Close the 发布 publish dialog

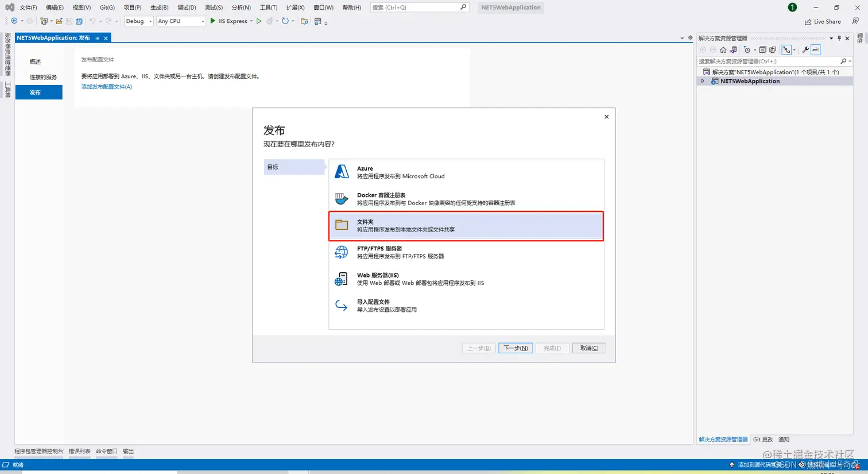pyautogui.click(x=606, y=117)
